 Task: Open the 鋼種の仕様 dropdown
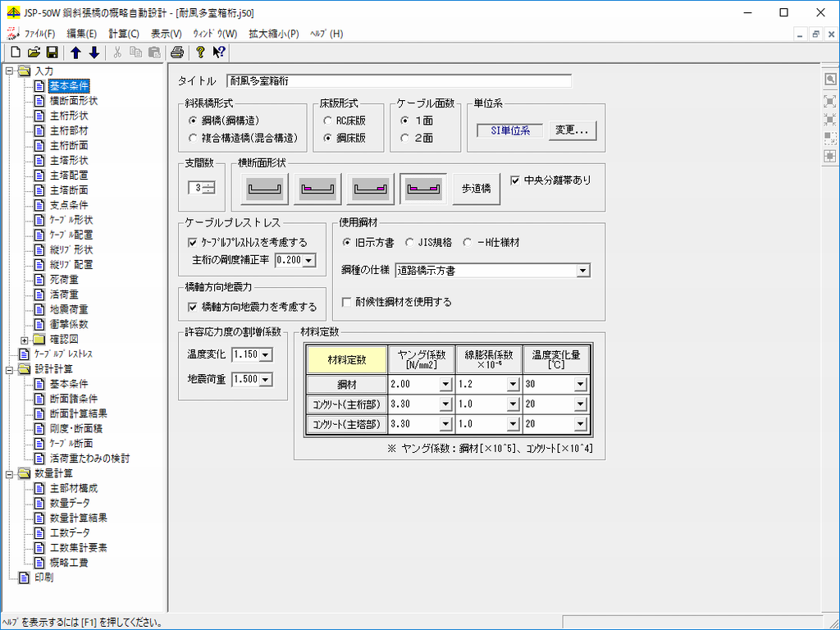(582, 270)
